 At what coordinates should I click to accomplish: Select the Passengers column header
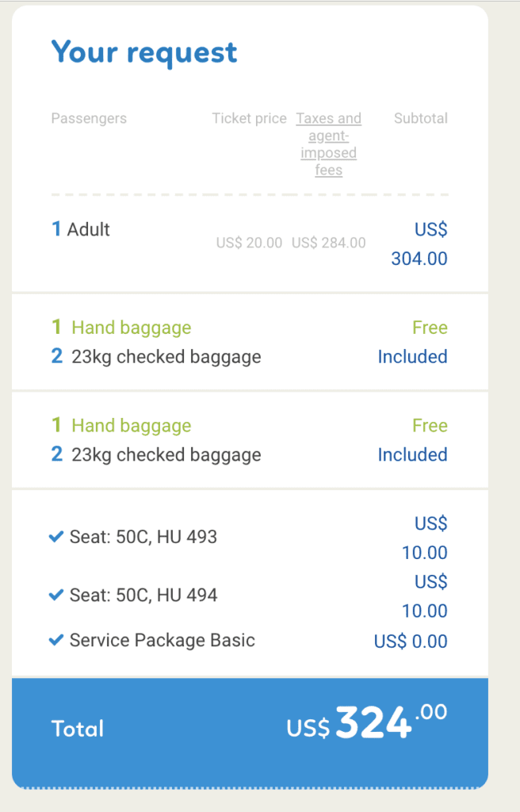(x=89, y=118)
